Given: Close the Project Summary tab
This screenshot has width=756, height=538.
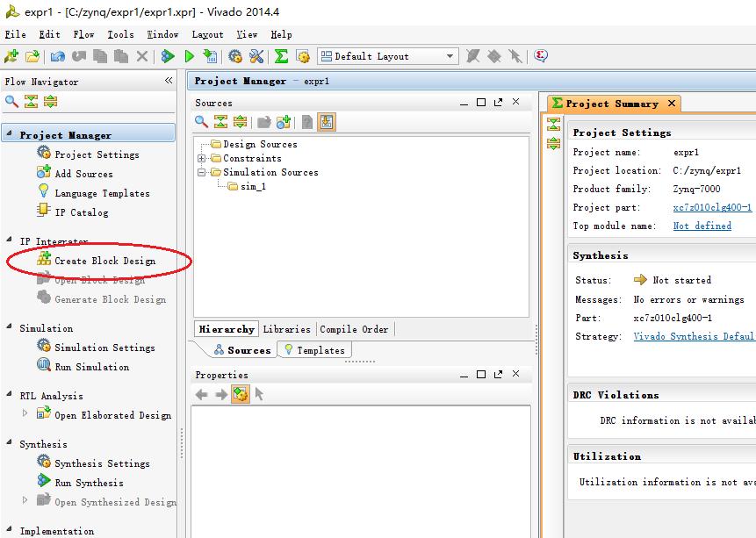Looking at the screenshot, I should [672, 104].
